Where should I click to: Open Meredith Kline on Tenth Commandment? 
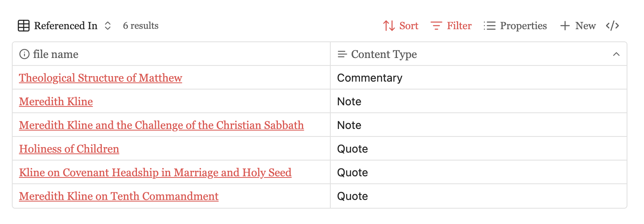[119, 196]
